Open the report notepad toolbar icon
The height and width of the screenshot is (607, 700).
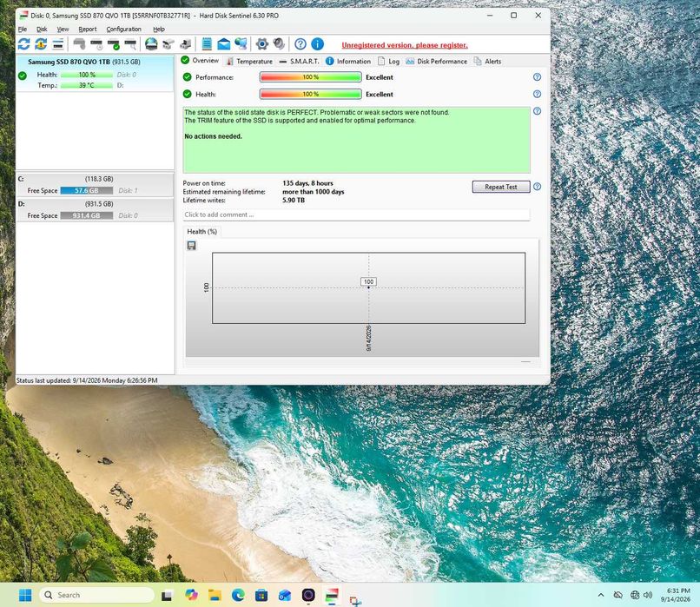[207, 43]
